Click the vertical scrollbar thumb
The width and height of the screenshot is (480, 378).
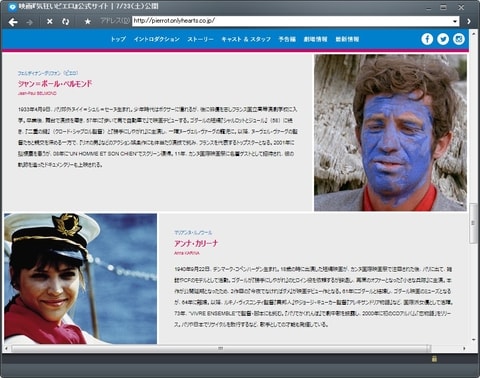tap(473, 223)
